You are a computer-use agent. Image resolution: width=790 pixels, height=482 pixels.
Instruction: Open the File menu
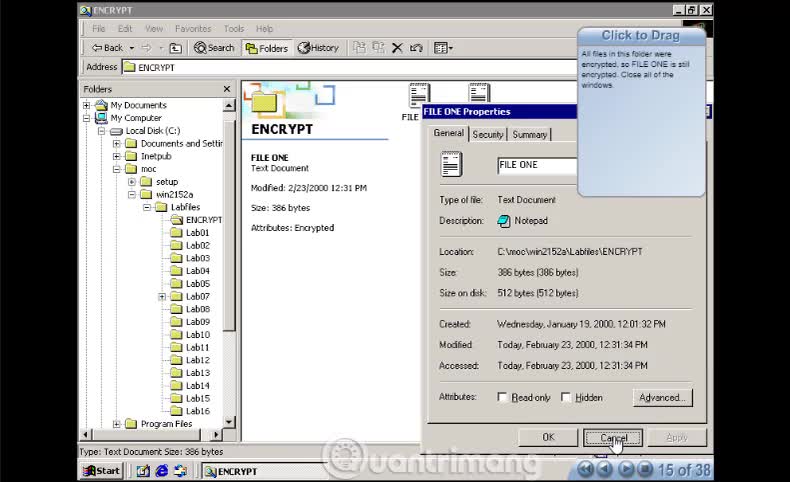coord(99,29)
